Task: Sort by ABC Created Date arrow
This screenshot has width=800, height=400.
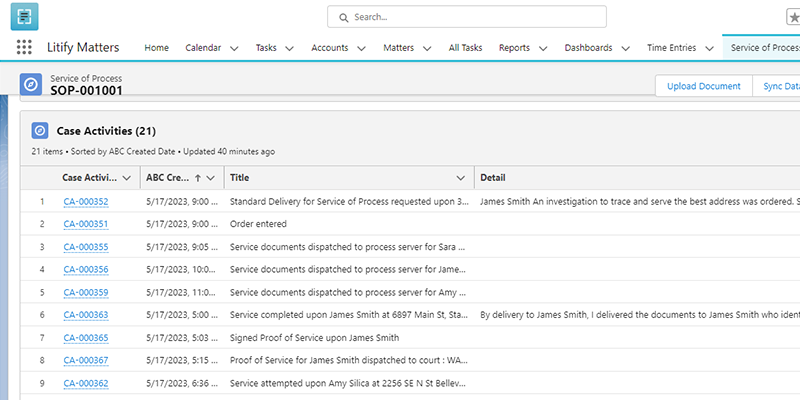Action: pos(197,178)
